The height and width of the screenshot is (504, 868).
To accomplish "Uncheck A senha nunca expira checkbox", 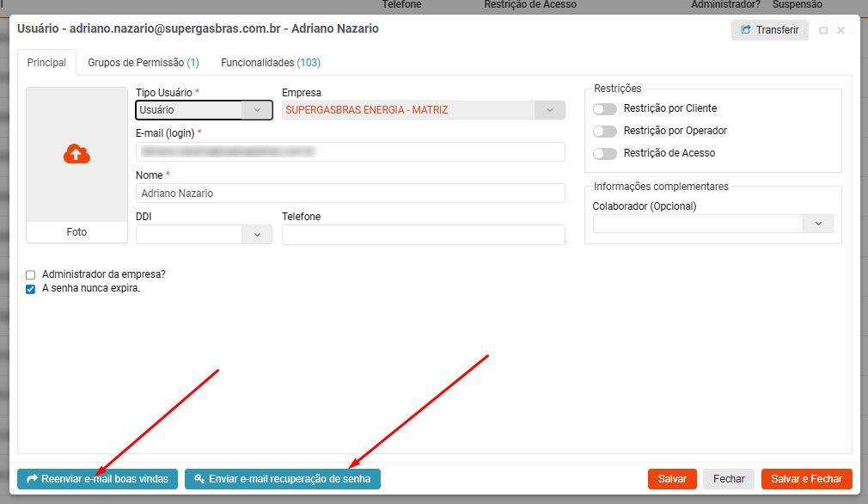I will (x=31, y=289).
